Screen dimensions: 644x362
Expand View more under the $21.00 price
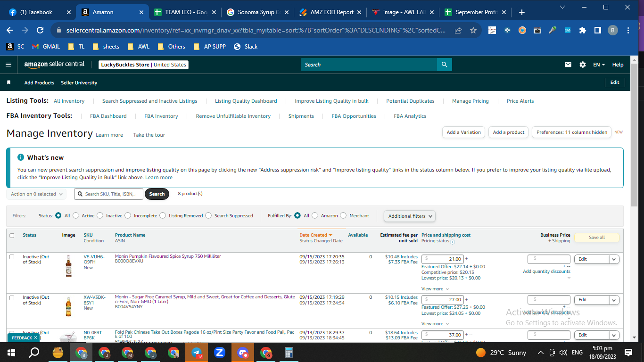click(x=435, y=289)
